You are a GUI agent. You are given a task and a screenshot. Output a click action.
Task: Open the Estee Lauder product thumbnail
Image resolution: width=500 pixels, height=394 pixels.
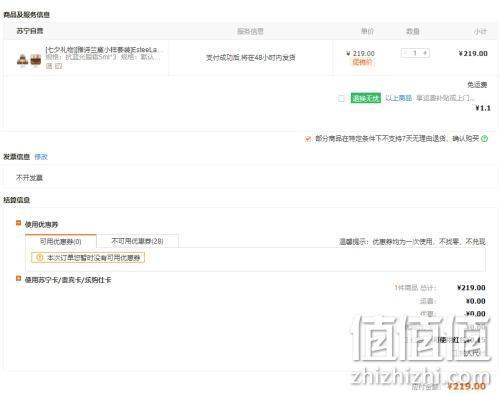tap(29, 60)
